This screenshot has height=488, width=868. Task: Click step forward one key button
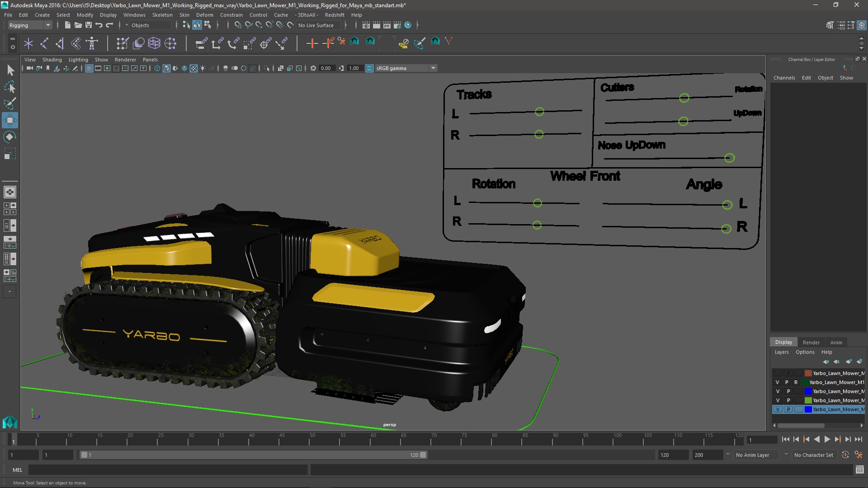click(837, 439)
